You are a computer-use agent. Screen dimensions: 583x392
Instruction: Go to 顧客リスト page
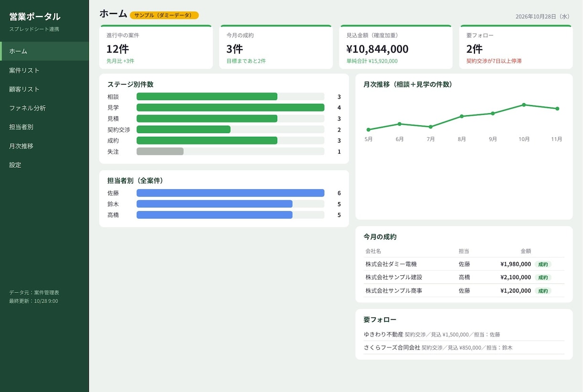coord(44,89)
